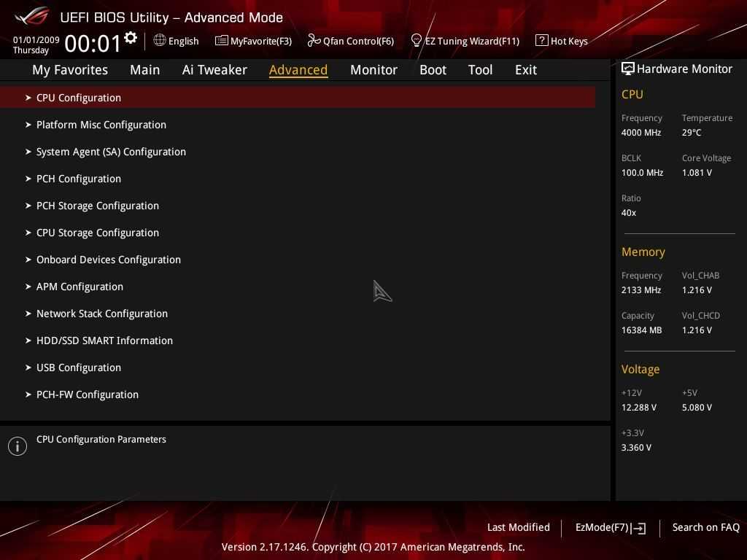
Task: Open HDD/SSD SMART Information entry
Action: click(104, 341)
